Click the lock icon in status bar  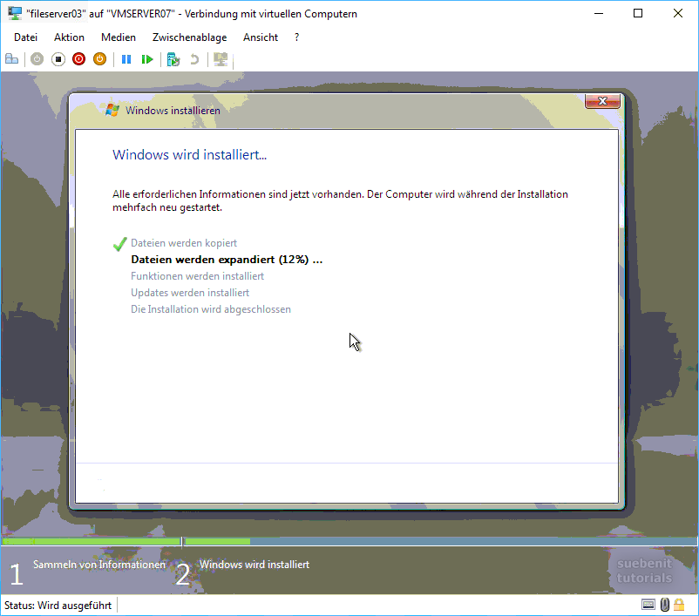(x=679, y=605)
